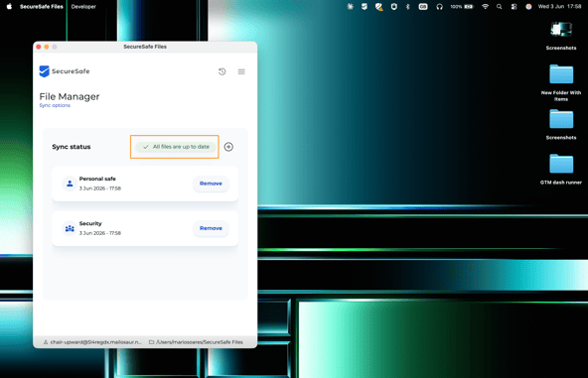Open Control Centre
Viewport: 588px width, 378px height.
(514, 6)
